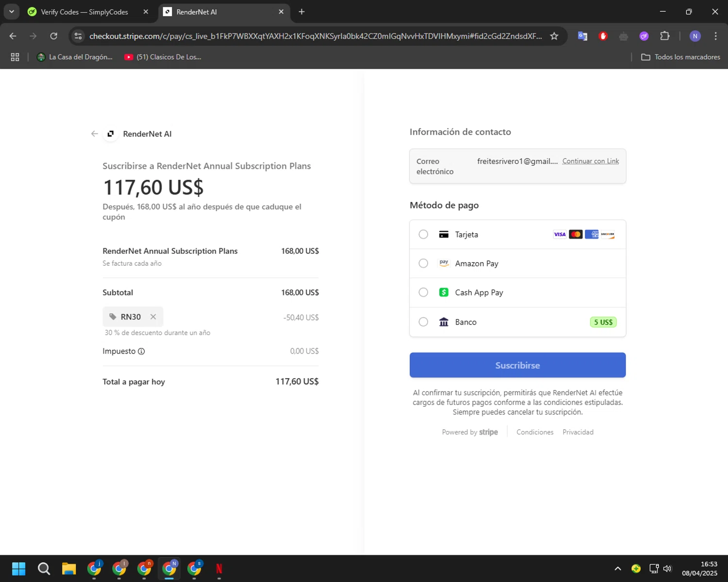The image size is (728, 582).
Task: Click the Tarjeta card icon
Action: [444, 234]
